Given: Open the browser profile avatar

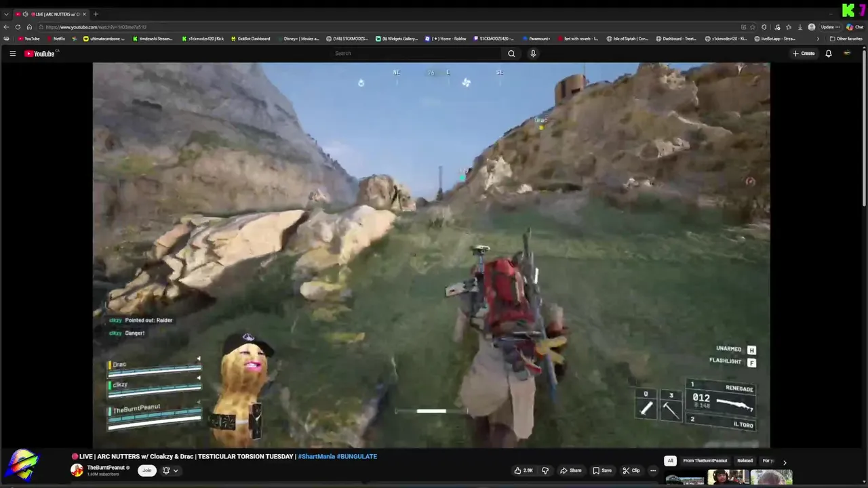Looking at the screenshot, I should pos(812,27).
